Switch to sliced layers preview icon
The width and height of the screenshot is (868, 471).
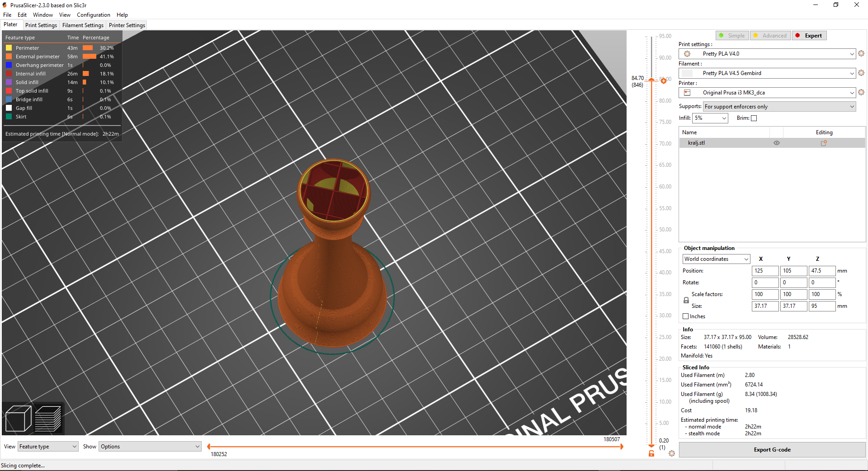(x=48, y=419)
